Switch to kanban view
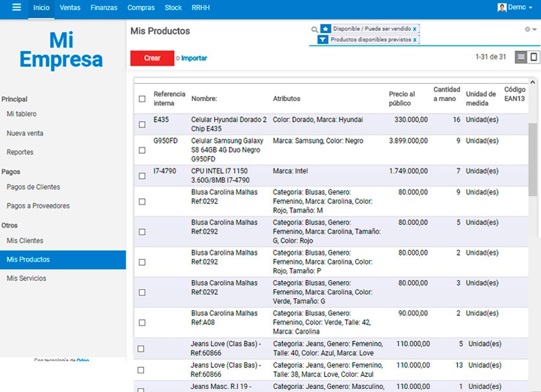Screen dimensions: 541x392 tap(533, 57)
